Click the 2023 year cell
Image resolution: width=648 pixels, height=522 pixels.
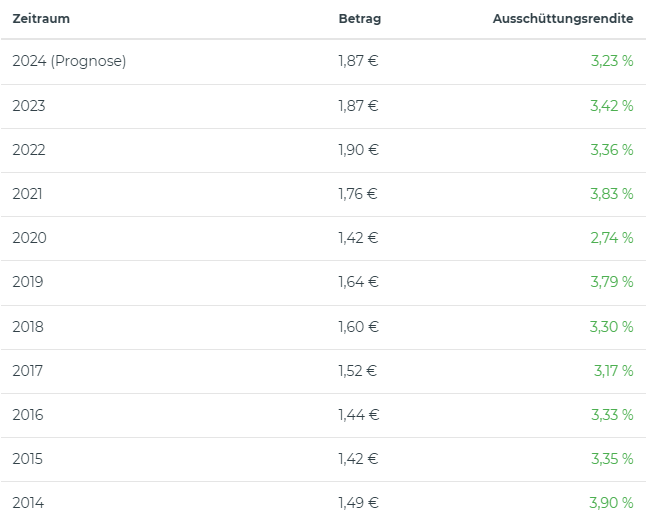pos(29,106)
